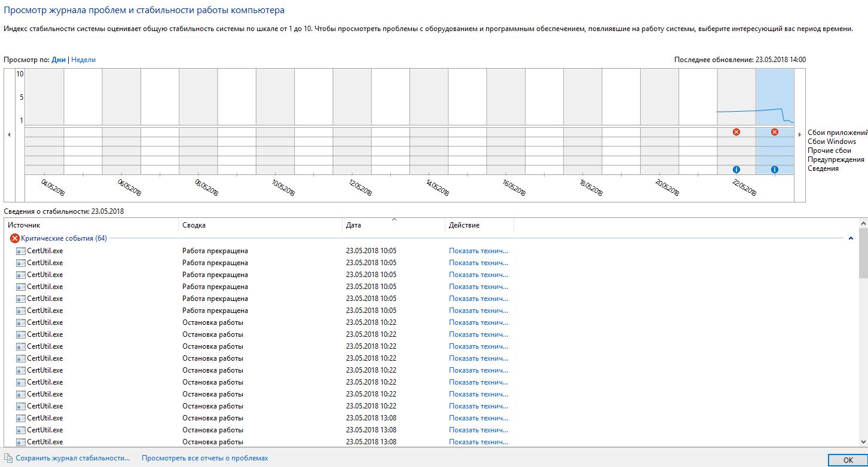Toggle the sort arrow above Дата column
This screenshot has width=868, height=467.
click(x=394, y=220)
